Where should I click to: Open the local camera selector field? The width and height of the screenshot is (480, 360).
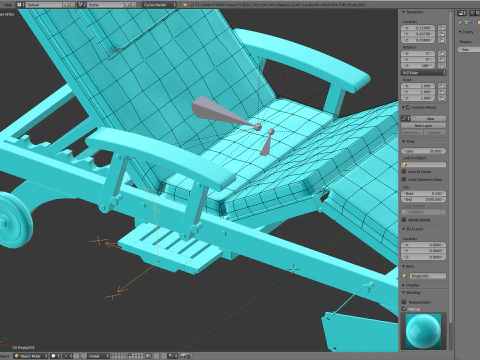[423, 212]
